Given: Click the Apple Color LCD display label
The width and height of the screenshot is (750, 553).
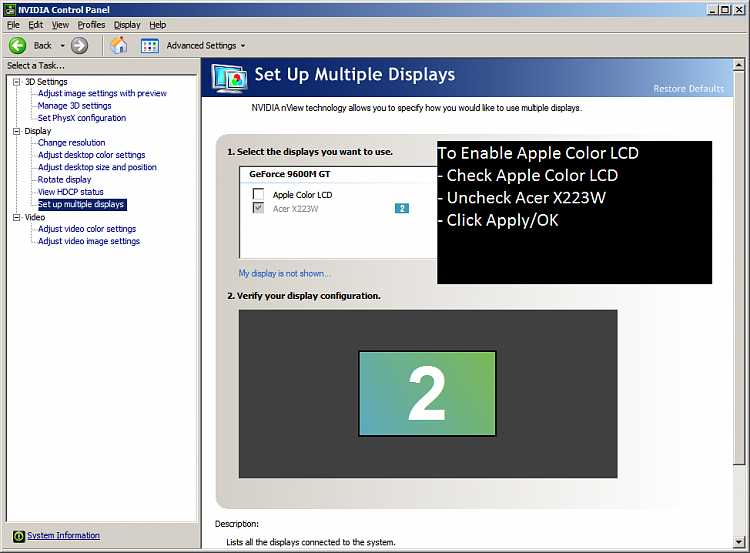Looking at the screenshot, I should [302, 195].
